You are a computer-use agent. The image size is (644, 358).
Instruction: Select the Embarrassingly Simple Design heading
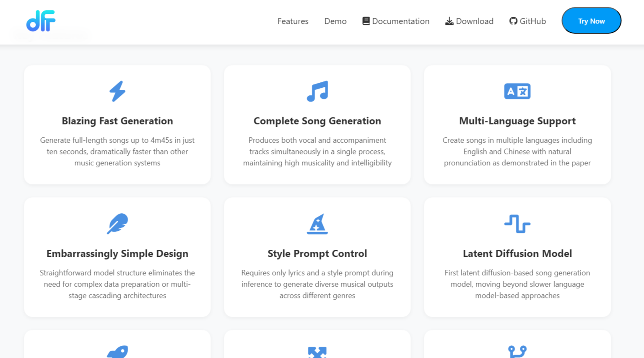(117, 253)
